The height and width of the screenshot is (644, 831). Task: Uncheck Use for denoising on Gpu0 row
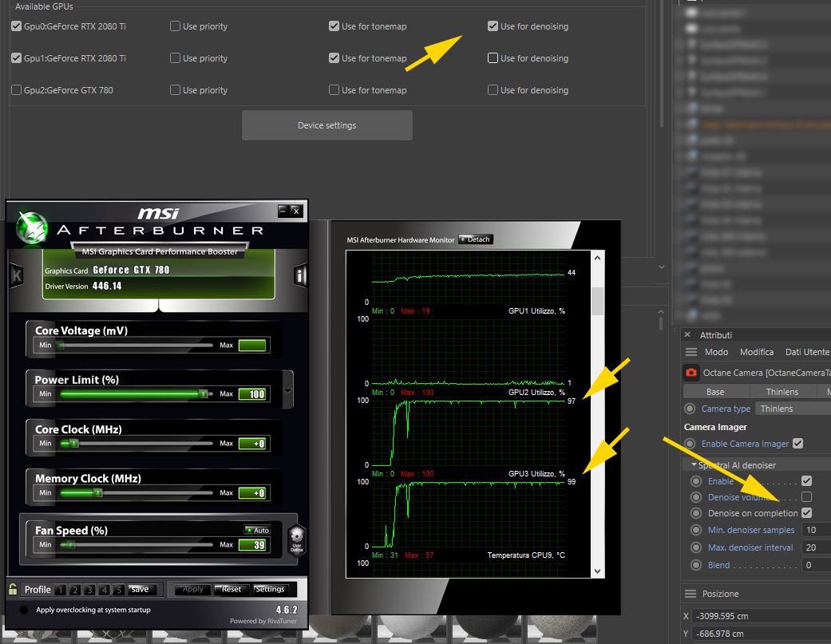pyautogui.click(x=493, y=26)
